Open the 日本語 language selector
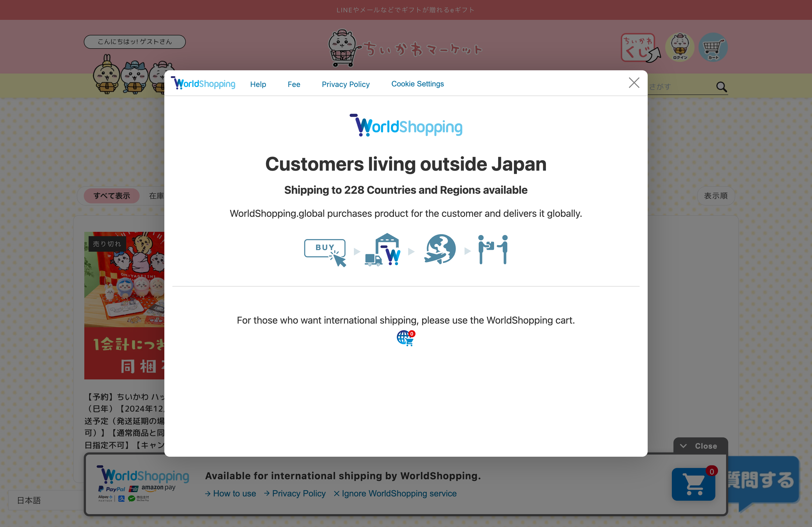Image resolution: width=812 pixels, height=527 pixels. (x=46, y=500)
